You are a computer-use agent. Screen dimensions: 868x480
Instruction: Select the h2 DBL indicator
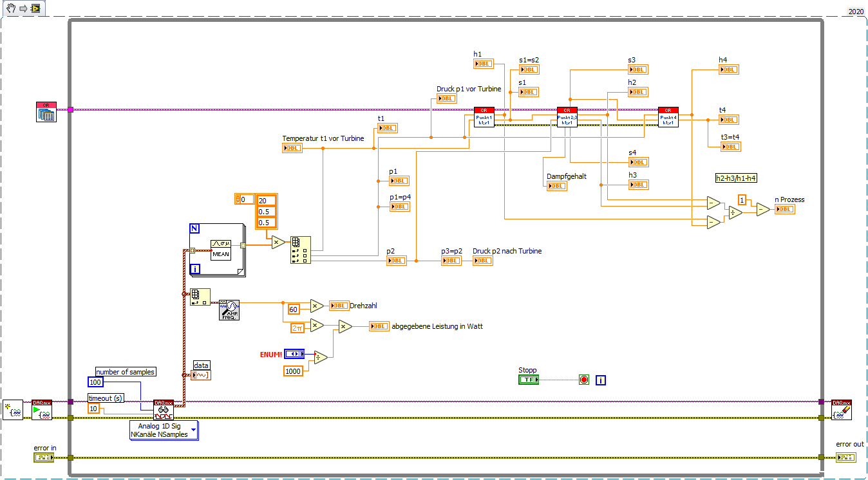638,92
